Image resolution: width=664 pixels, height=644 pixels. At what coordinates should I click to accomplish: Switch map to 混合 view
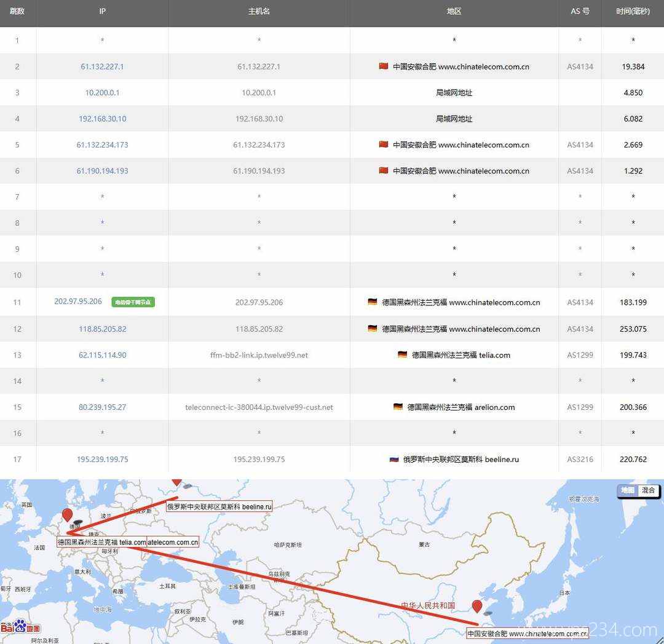648,490
